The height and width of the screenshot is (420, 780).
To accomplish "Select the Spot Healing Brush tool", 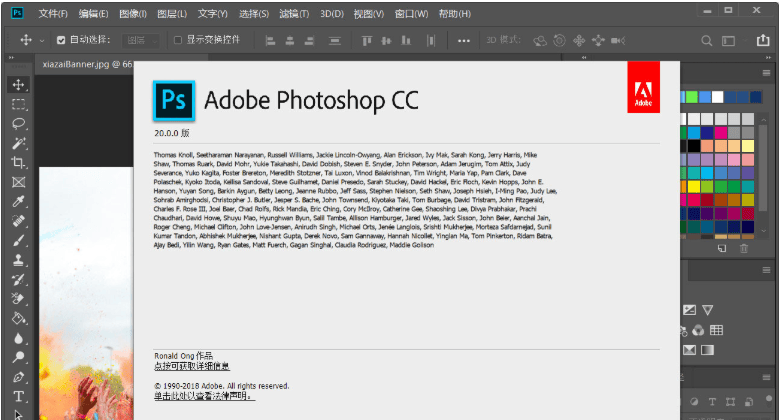I will [x=18, y=221].
